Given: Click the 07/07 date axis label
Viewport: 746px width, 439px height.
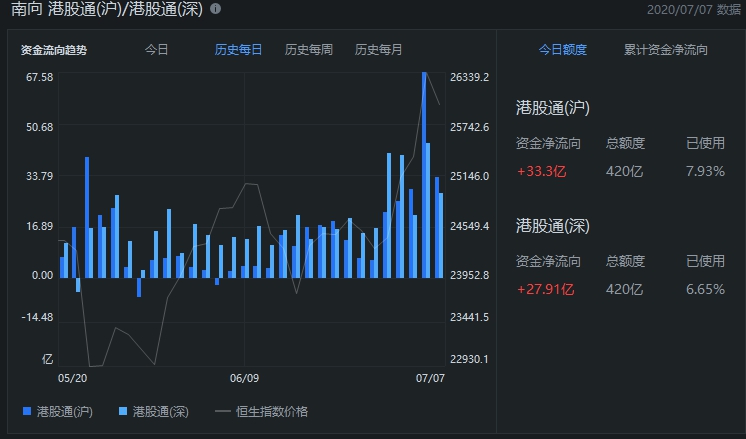Looking at the screenshot, I should [x=430, y=378].
